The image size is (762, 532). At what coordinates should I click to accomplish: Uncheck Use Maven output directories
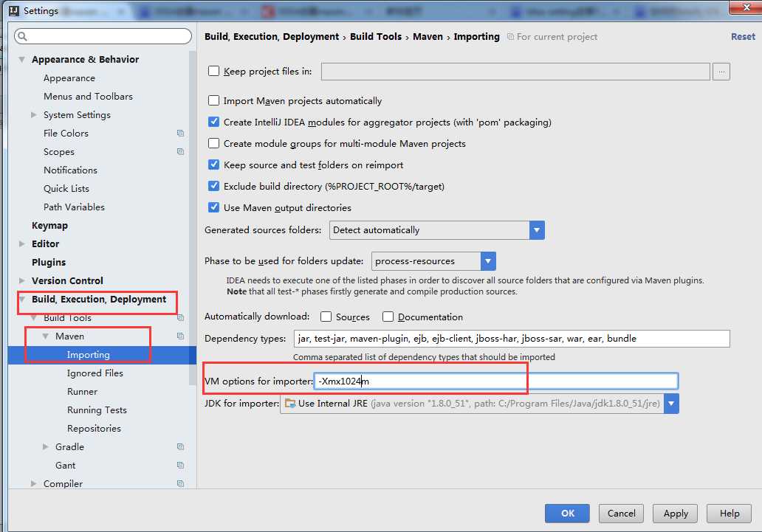click(214, 207)
